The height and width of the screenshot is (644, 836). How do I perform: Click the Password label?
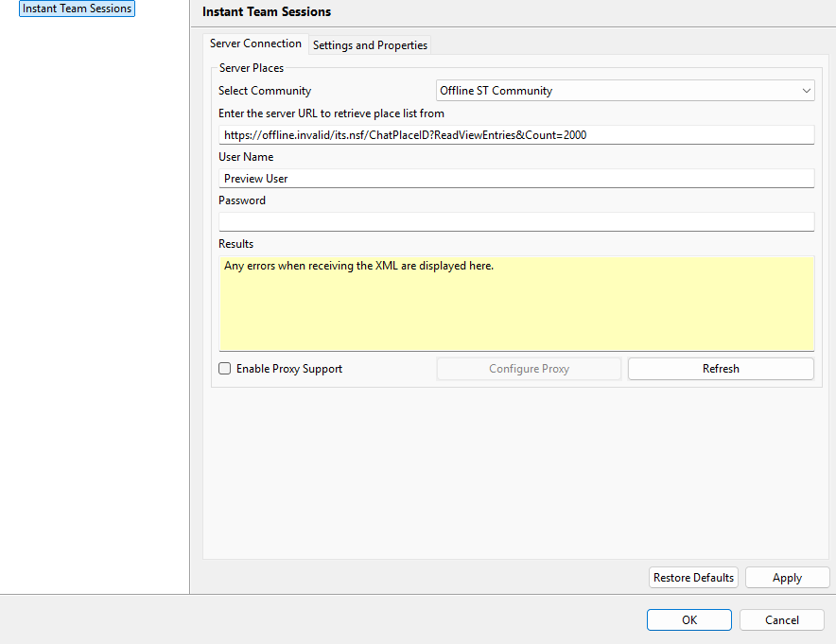(x=241, y=200)
